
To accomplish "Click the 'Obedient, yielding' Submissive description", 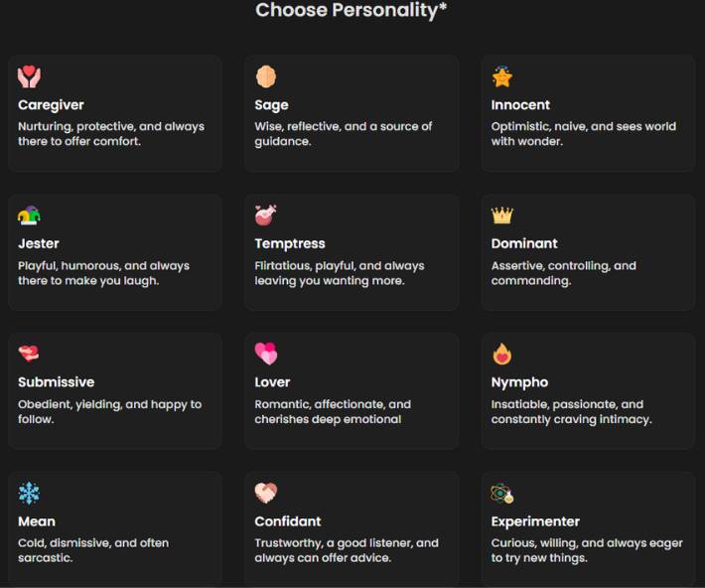I will [109, 411].
